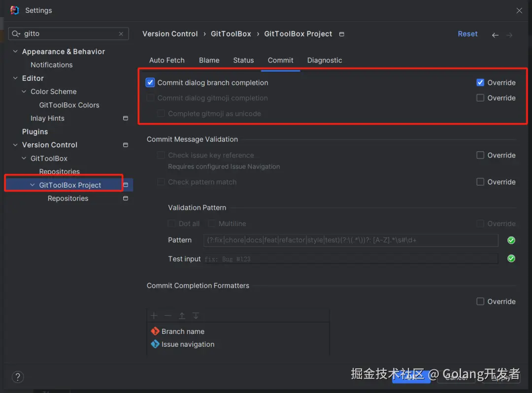Toggle Check issue key reference checkbox
This screenshot has height=393, width=532.
tap(161, 155)
